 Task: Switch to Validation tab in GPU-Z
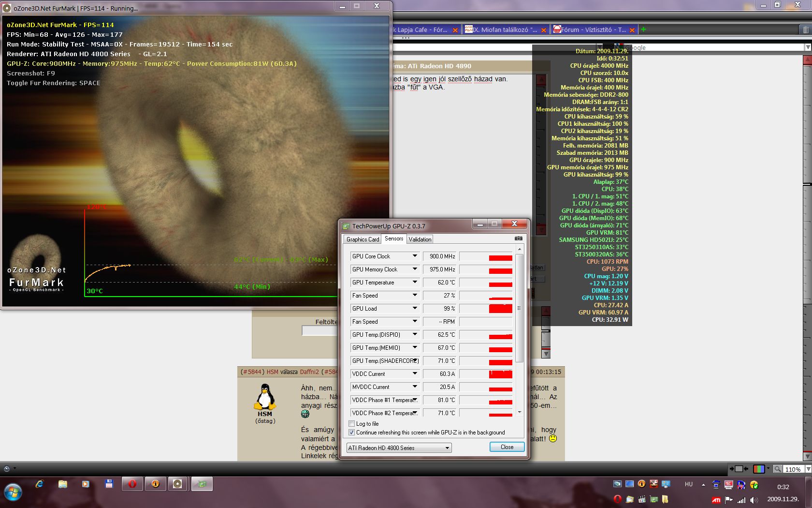420,239
